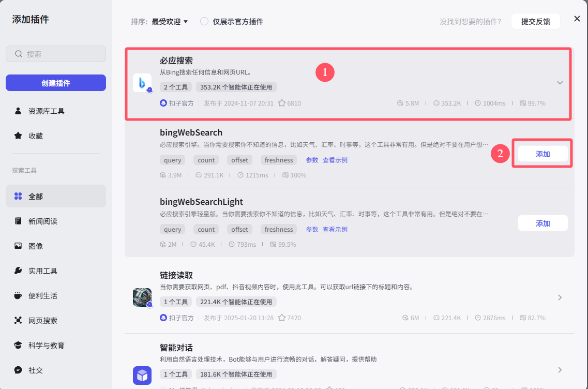This screenshot has height=389, width=588.
Task: Select the 便利生活 category
Action: pos(56,295)
